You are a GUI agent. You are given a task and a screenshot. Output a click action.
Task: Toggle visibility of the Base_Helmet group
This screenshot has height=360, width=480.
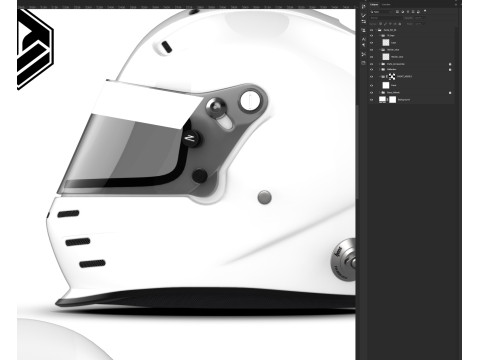pos(371,93)
